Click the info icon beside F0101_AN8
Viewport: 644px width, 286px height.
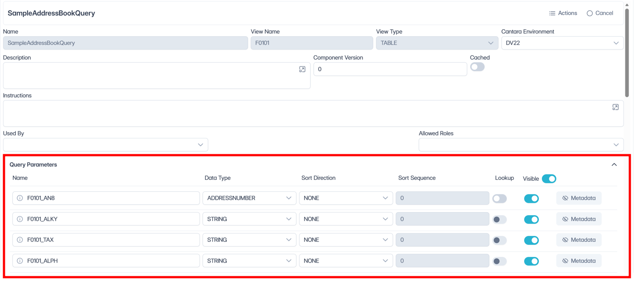tap(20, 198)
